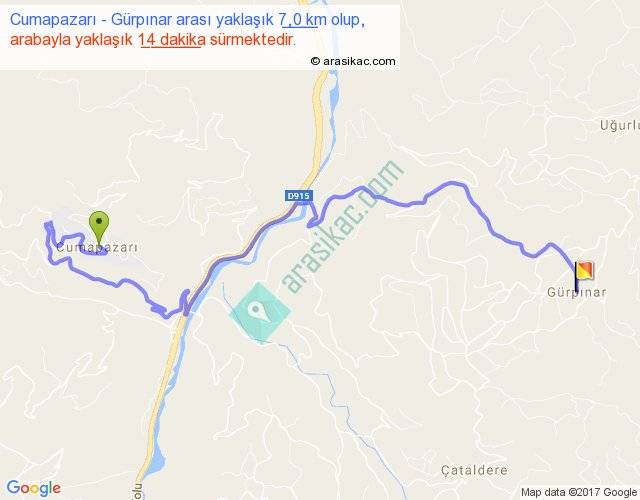Click the Çataldere place label
The image size is (640, 500).
[474, 471]
